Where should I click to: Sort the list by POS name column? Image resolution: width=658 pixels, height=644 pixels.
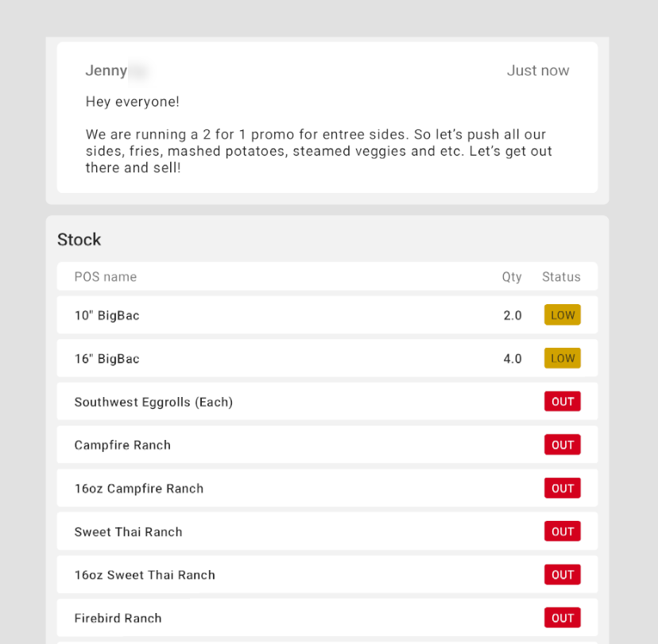coord(105,276)
